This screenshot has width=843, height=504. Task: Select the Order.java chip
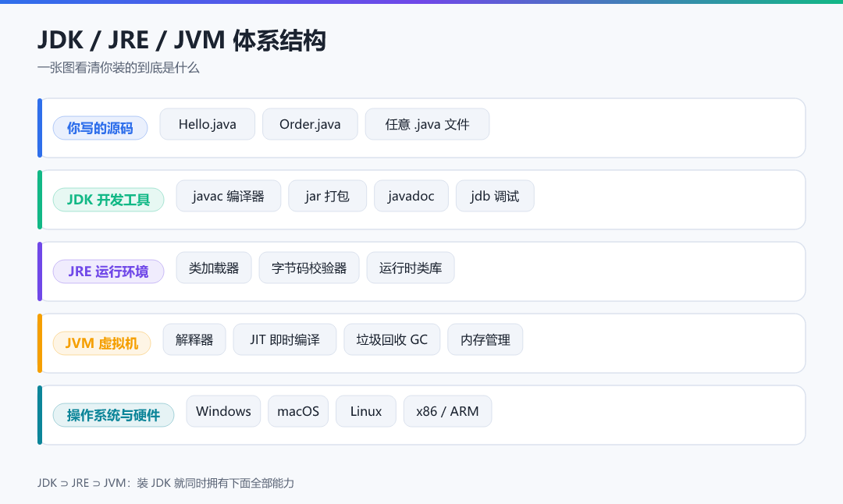310,124
